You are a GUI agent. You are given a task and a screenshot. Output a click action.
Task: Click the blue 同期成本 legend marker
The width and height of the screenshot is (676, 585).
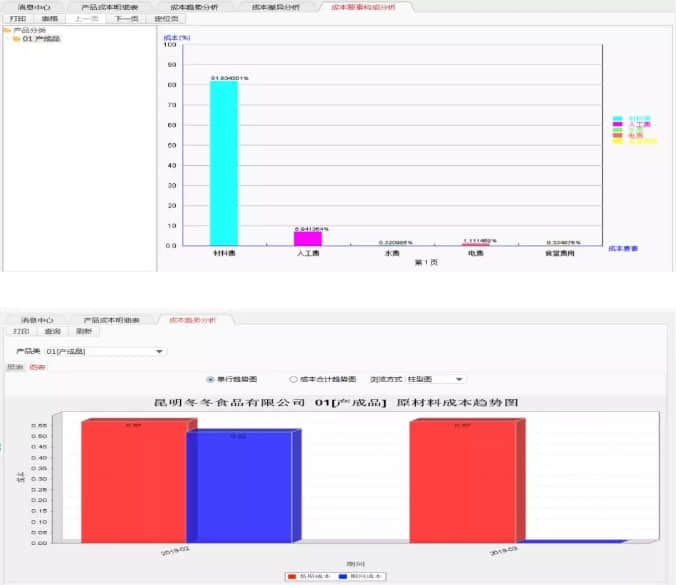pos(343,576)
